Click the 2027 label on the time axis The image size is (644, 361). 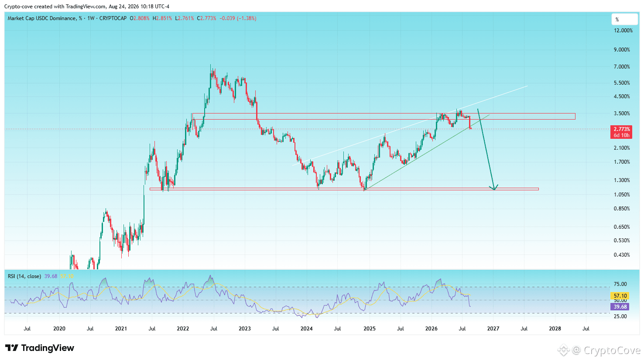[x=493, y=329]
